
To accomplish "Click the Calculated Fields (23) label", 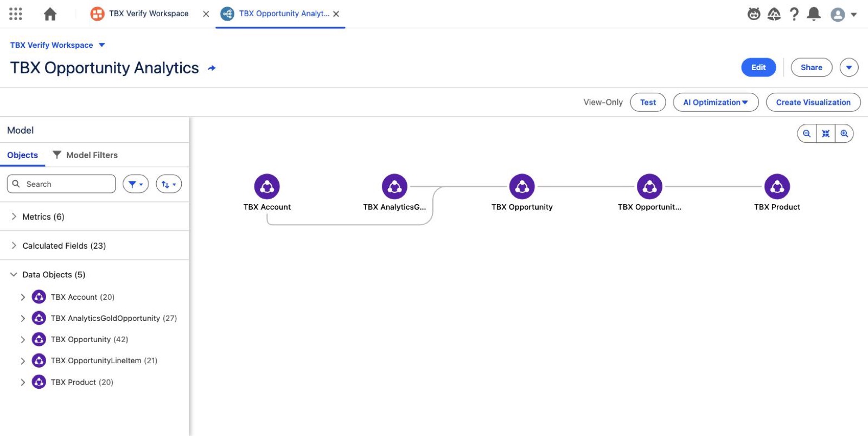I will pos(64,245).
